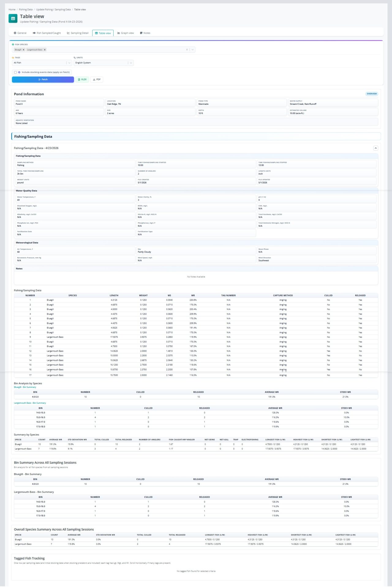This screenshot has height=587, width=392.
Task: Click wind direction value Southwest
Action: coord(264,260)
